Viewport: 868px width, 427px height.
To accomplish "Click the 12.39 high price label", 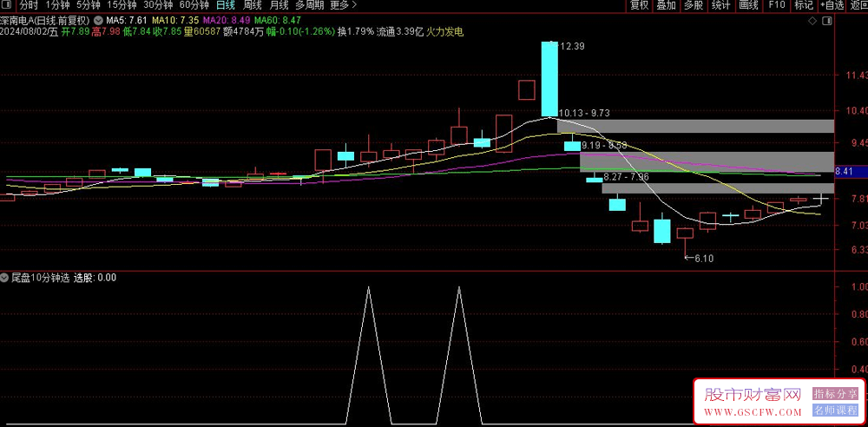I will tap(572, 47).
